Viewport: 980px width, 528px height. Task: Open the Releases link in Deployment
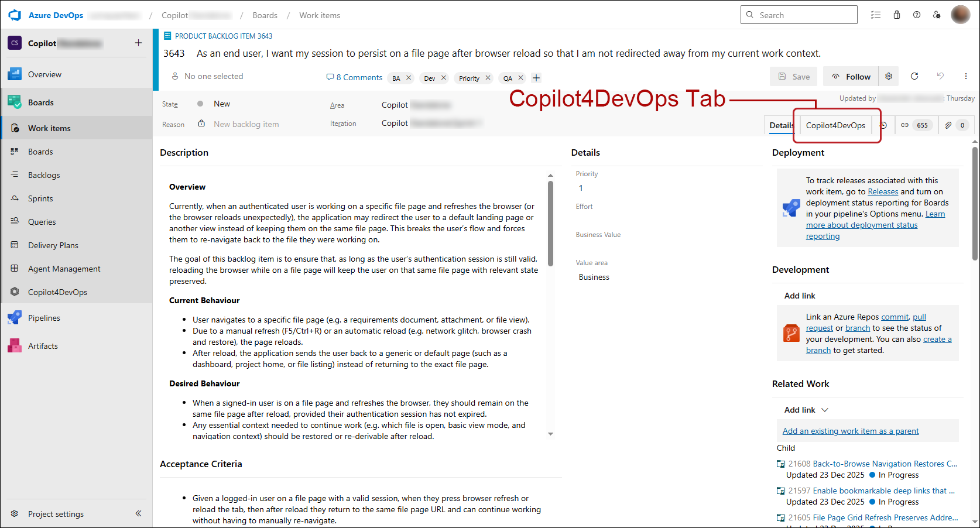tap(883, 191)
